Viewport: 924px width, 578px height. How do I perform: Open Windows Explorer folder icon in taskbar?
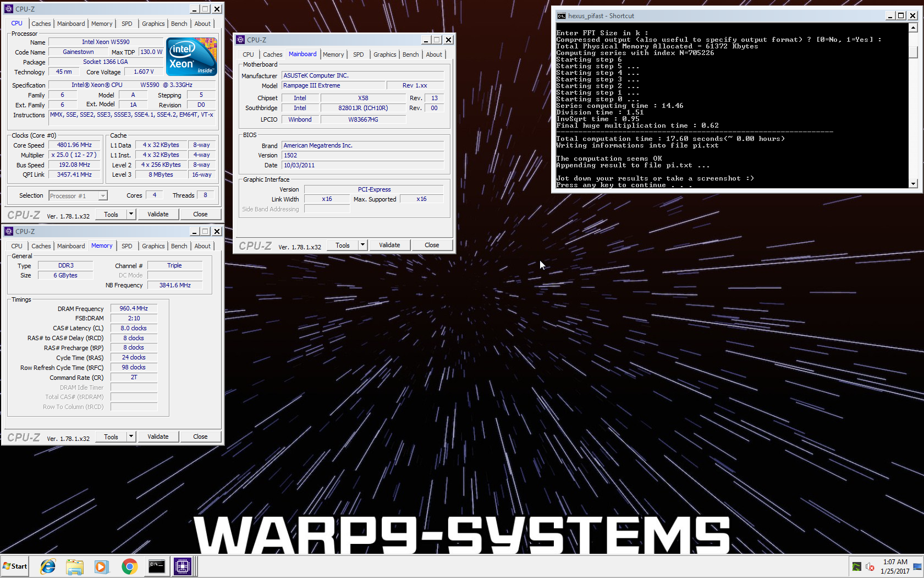coord(75,566)
